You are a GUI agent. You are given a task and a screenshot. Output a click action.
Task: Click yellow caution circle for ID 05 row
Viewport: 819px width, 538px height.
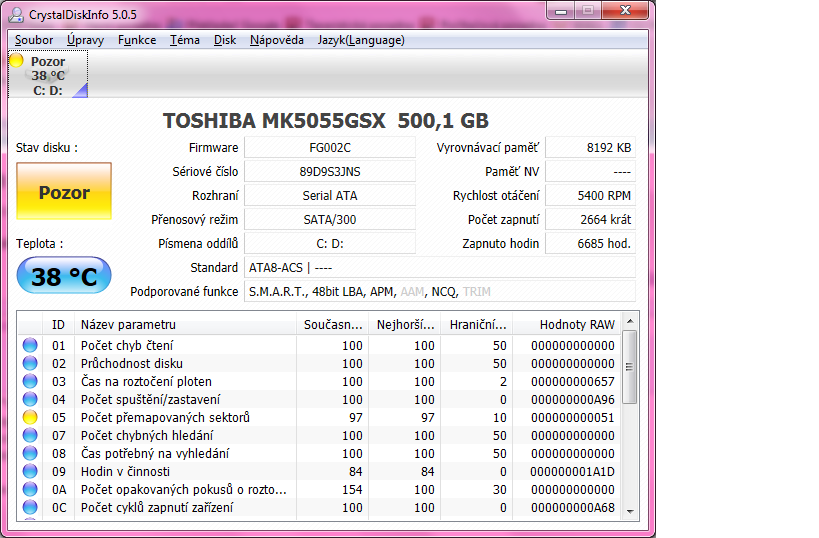[x=30, y=417]
